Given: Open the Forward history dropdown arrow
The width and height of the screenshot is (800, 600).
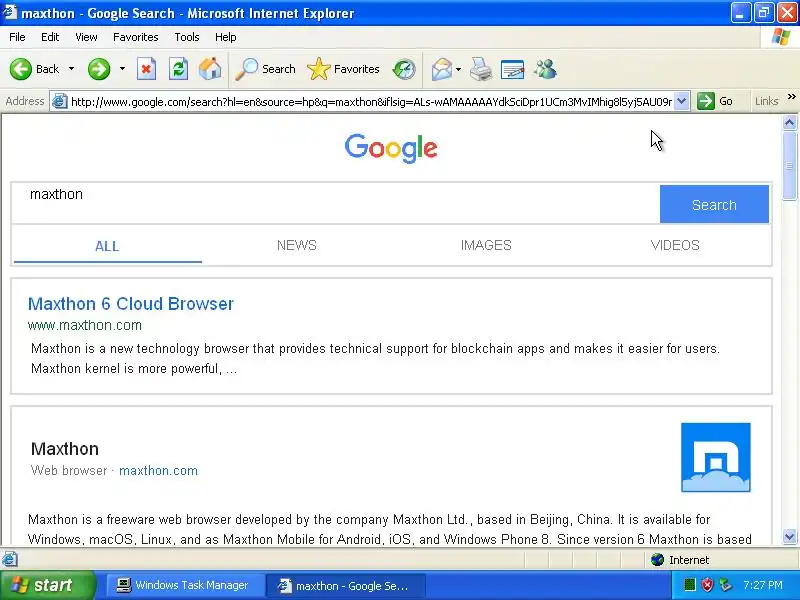Looking at the screenshot, I should tap(122, 68).
